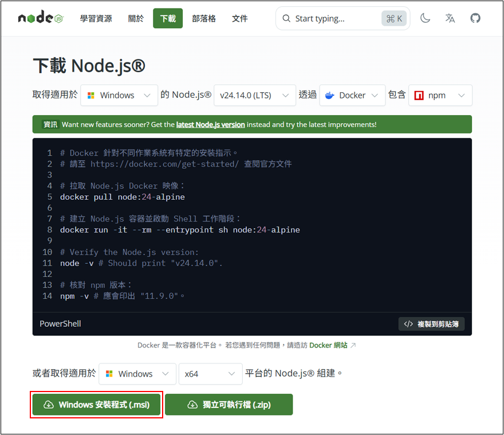The width and height of the screenshot is (504, 435).
Task: Click the download icon on .zip button
Action: click(192, 405)
